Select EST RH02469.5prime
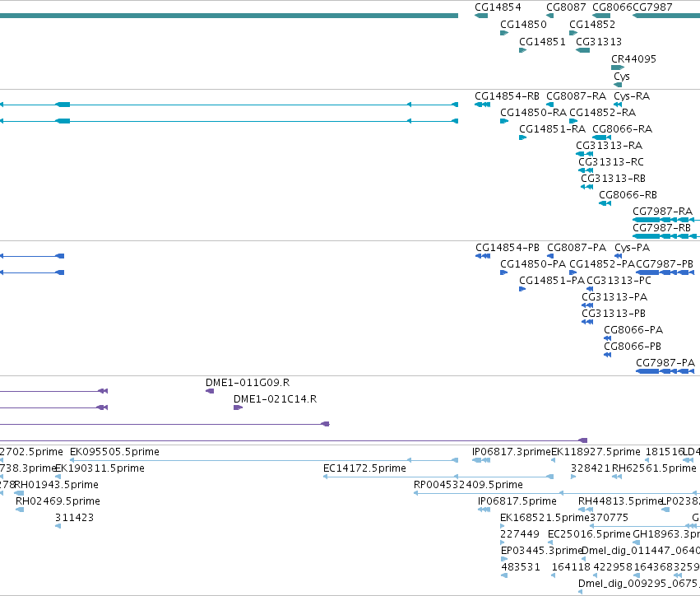700x596 pixels. (x=58, y=501)
